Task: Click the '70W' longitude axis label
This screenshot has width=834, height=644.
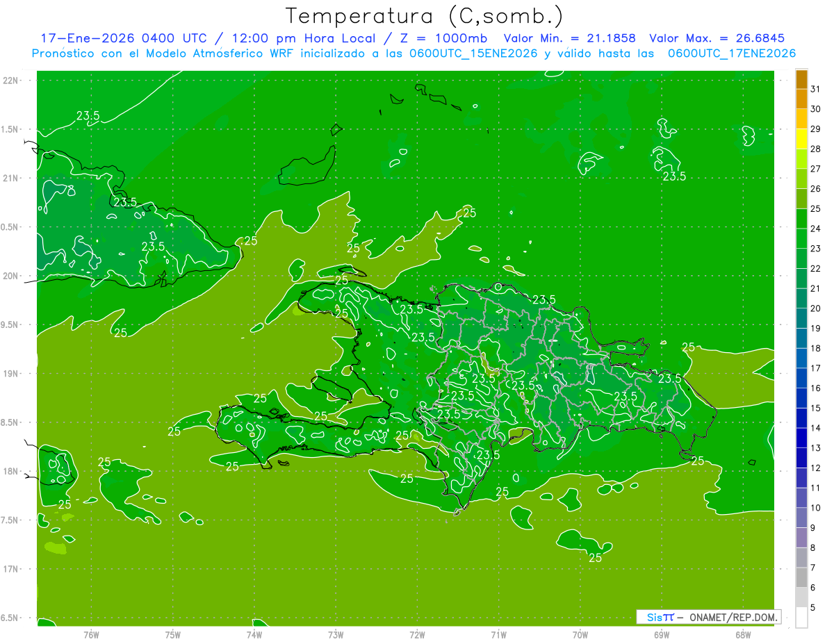Action: coord(580,635)
